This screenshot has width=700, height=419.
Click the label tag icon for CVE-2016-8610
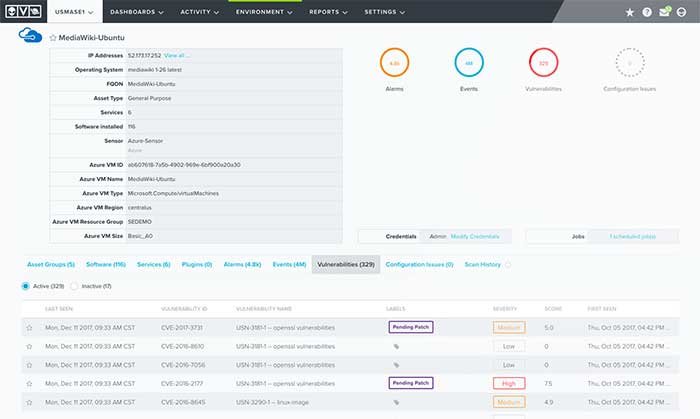pos(396,346)
